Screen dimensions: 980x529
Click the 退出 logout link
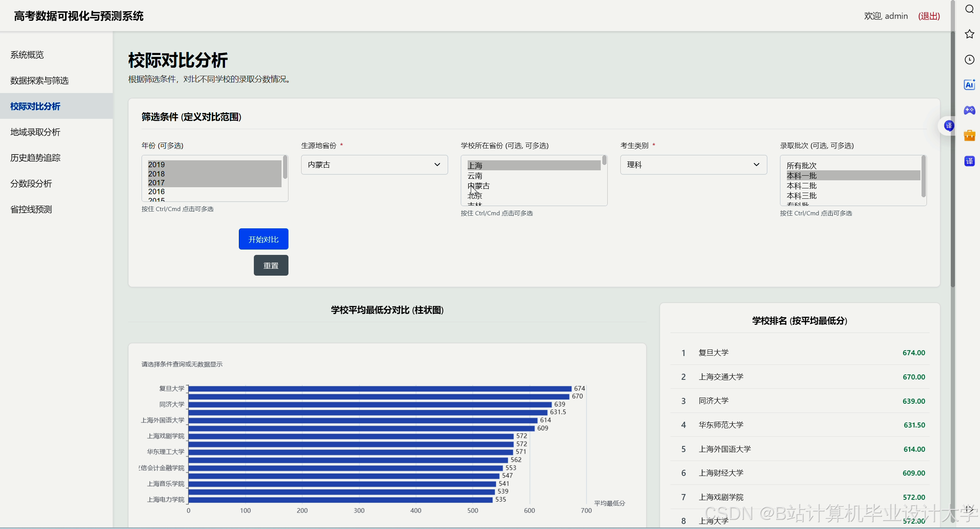tap(929, 16)
